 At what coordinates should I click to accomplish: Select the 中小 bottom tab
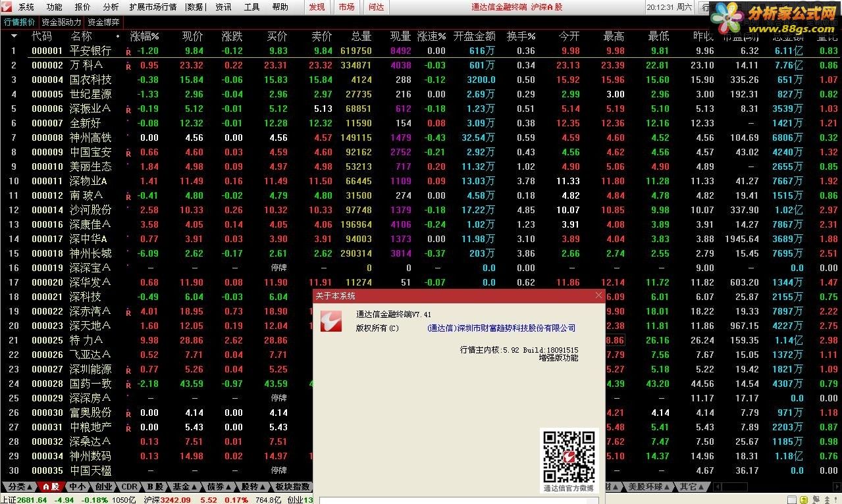[77, 487]
